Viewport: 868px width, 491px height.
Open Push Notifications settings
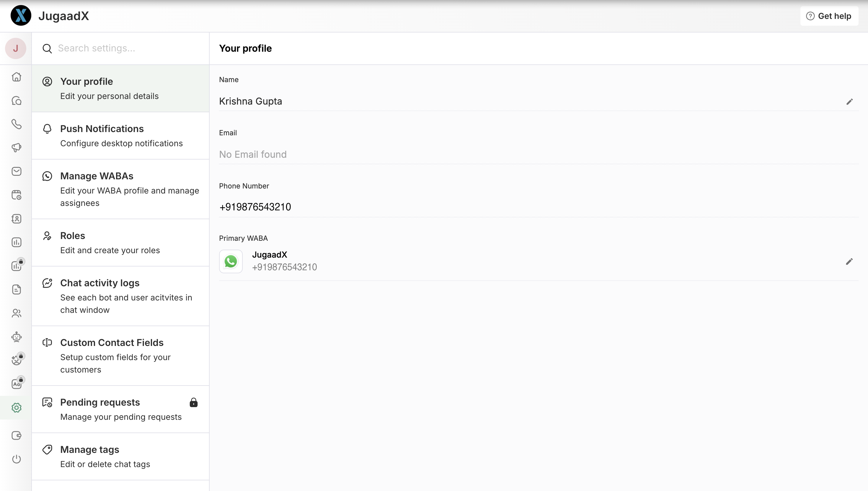tap(120, 136)
